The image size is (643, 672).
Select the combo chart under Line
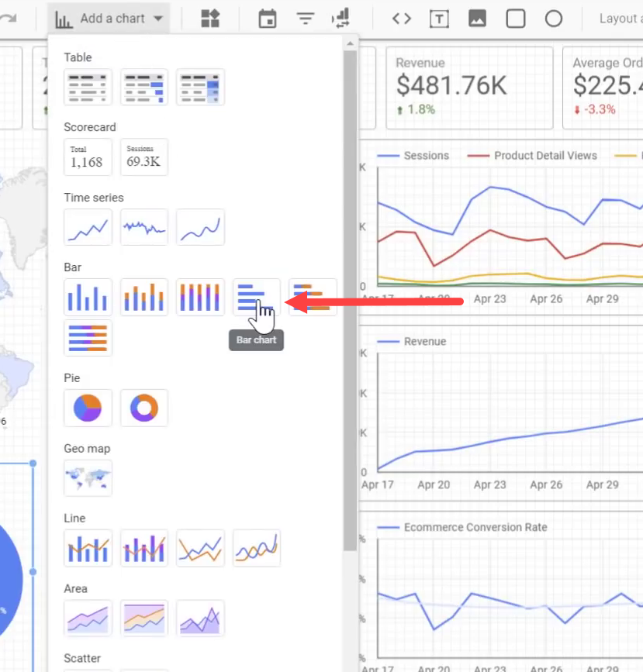coord(88,548)
